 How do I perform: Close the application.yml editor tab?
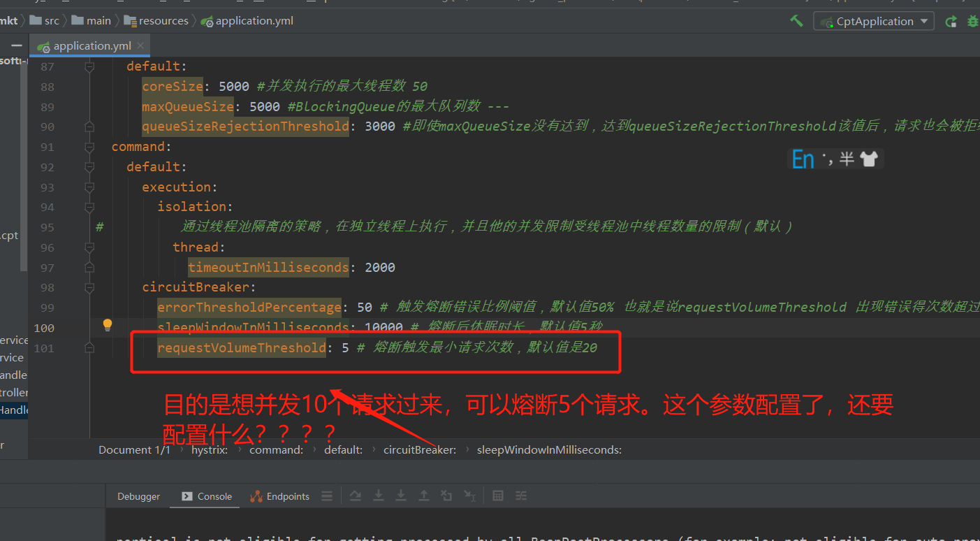click(141, 45)
